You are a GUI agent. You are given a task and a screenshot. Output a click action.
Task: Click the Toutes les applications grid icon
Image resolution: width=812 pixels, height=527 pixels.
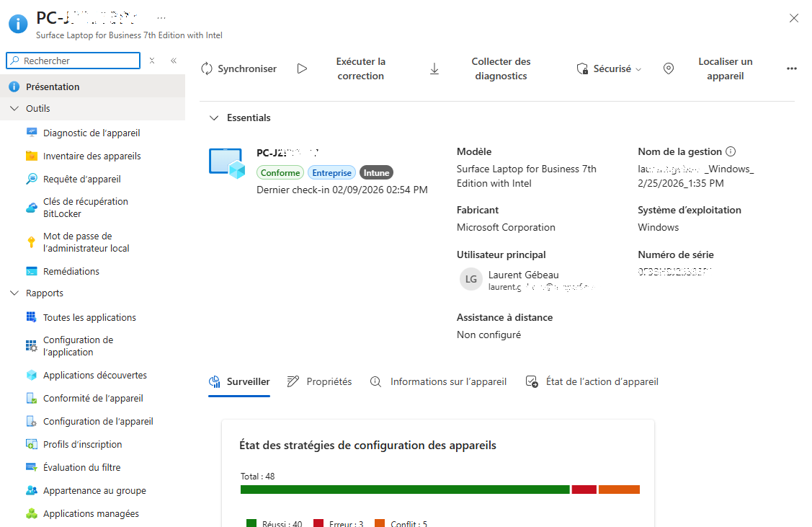click(x=32, y=317)
